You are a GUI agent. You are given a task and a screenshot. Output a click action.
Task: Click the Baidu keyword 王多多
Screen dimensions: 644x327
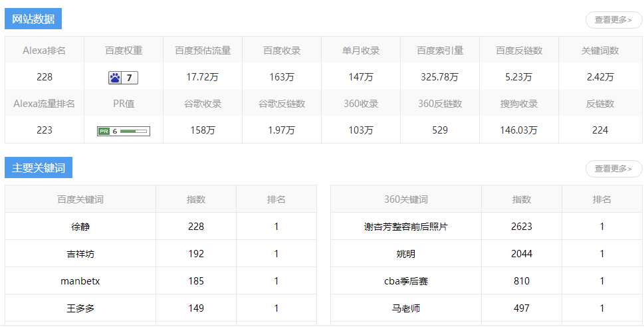click(80, 308)
